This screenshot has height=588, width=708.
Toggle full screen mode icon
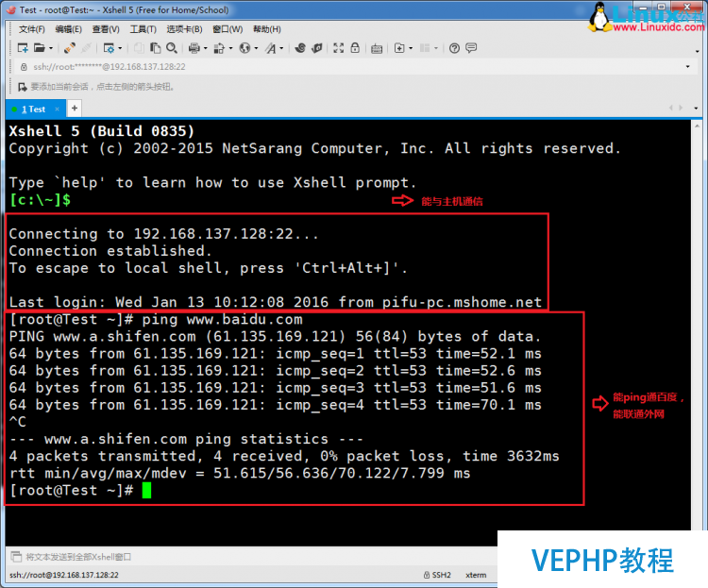339,48
